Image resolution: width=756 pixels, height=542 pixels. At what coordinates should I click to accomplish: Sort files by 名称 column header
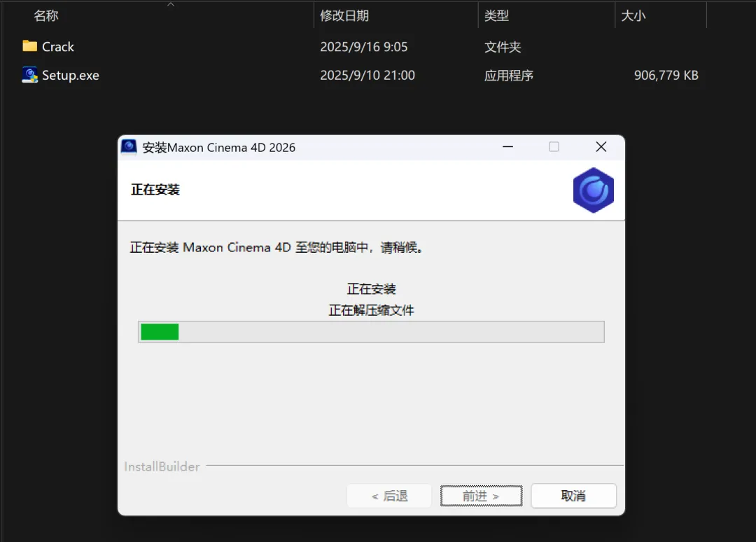click(45, 16)
